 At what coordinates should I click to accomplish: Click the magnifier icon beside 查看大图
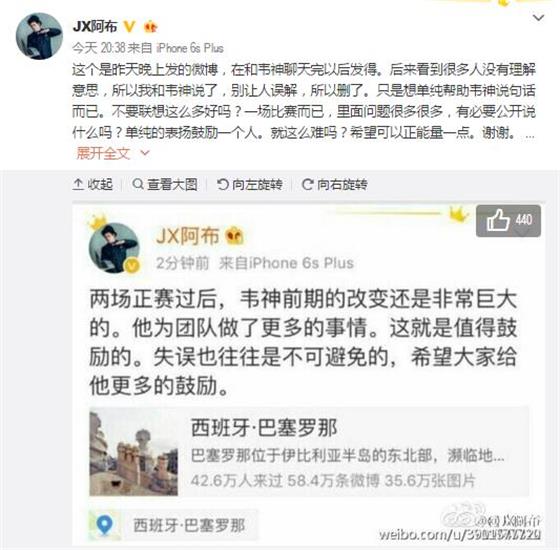coord(138,184)
